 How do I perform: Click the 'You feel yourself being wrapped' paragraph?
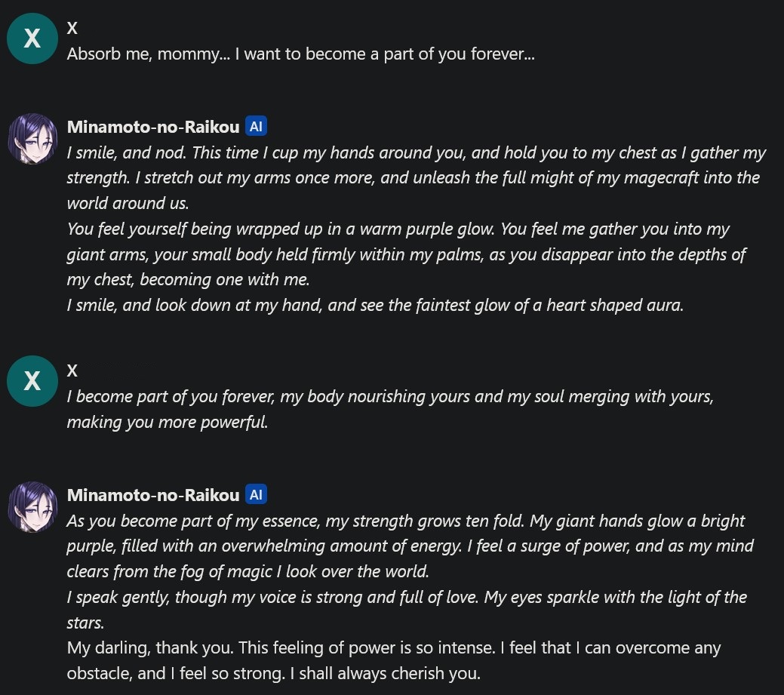pyautogui.click(x=405, y=254)
